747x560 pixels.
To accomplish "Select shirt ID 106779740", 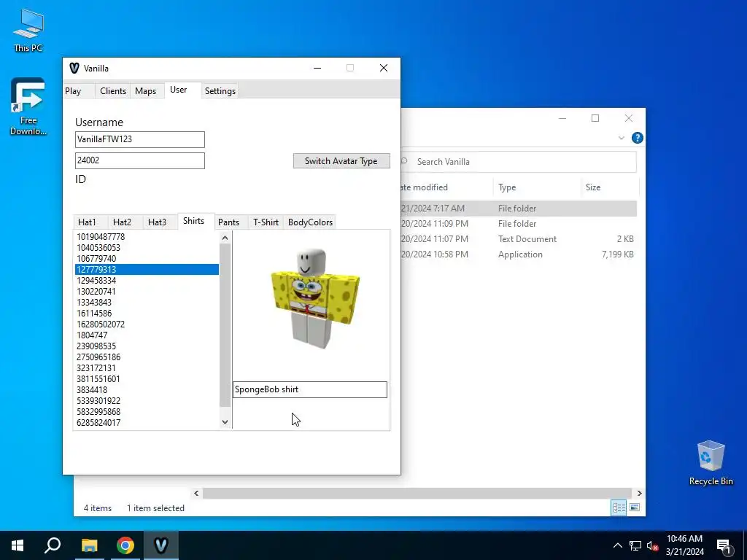I will 147,259.
